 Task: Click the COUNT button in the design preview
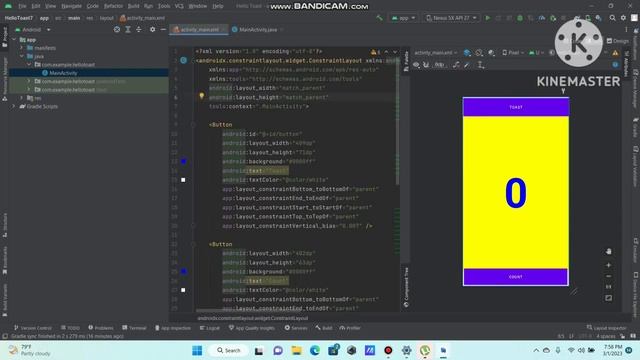[x=516, y=277]
